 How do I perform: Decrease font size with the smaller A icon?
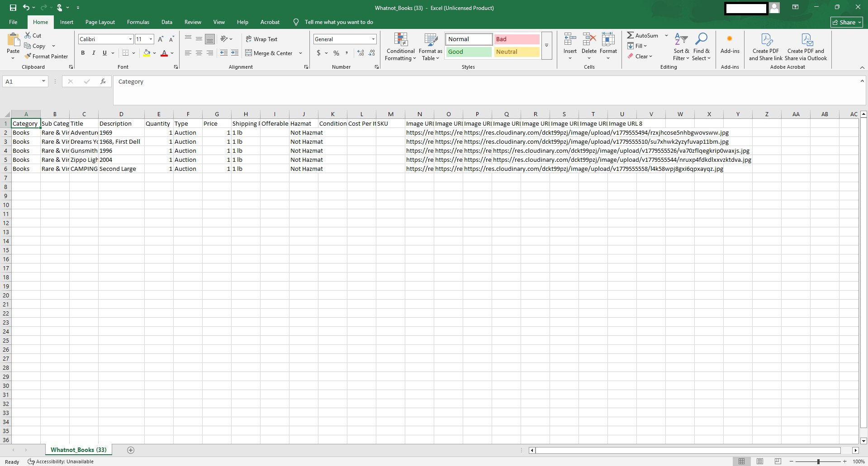[x=171, y=39]
